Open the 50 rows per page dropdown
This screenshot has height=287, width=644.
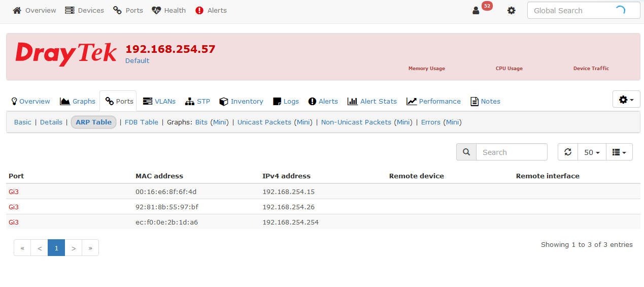592,152
